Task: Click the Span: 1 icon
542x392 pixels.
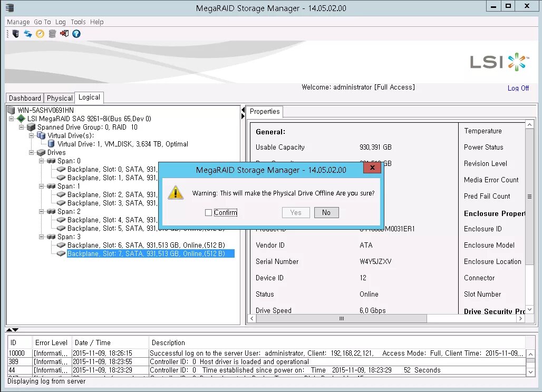Action: click(51, 186)
